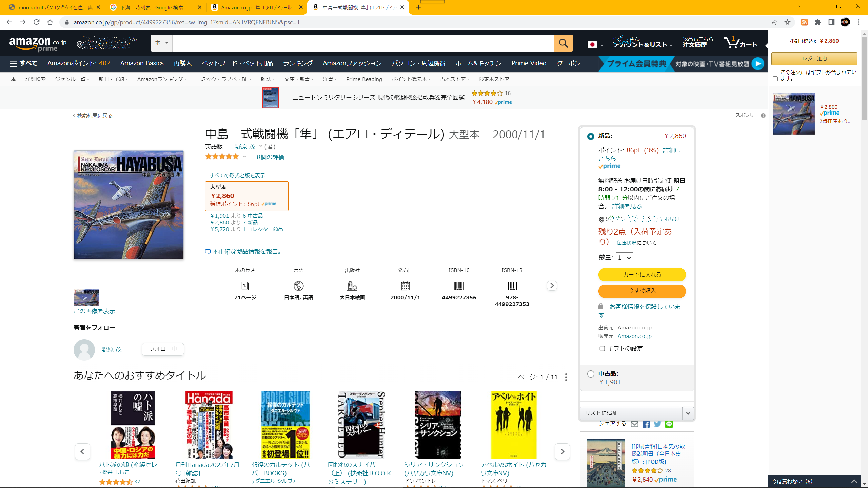Screen dimensions: 868x488
Task: Share the product via email icon
Action: [634, 424]
